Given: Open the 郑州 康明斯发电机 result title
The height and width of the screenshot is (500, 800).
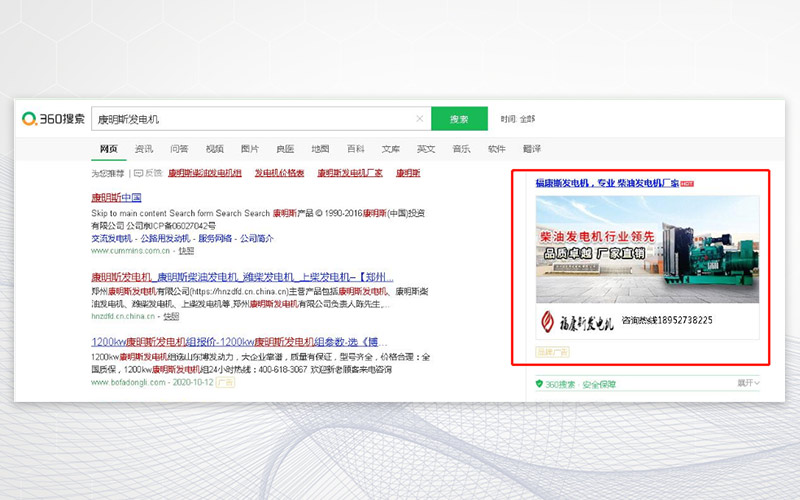Looking at the screenshot, I should pos(242,277).
